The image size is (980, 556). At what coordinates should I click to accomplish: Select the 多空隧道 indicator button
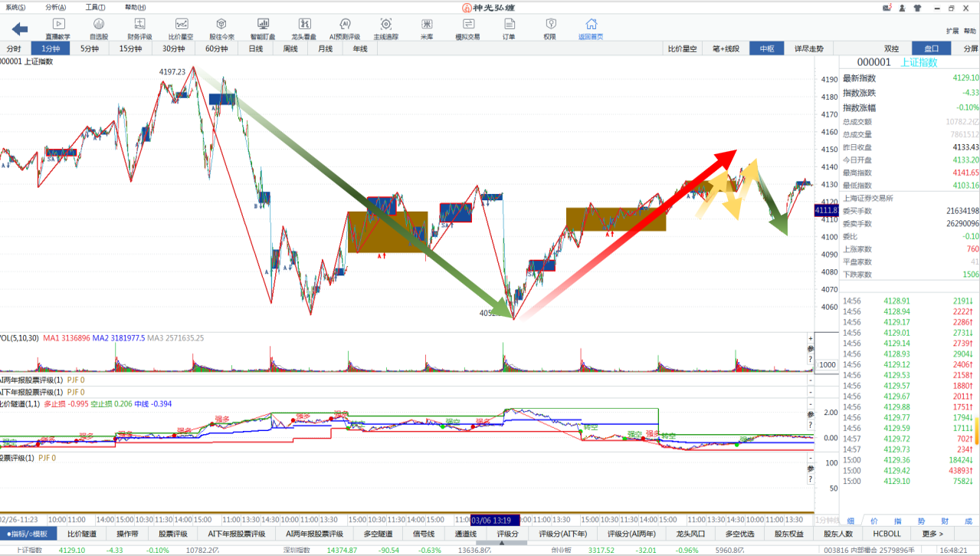point(377,534)
